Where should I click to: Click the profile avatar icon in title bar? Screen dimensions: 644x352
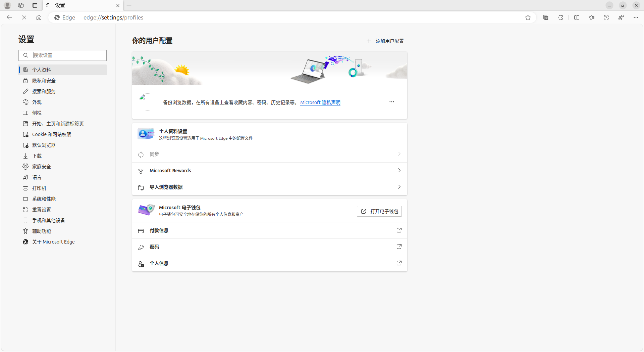click(x=7, y=5)
